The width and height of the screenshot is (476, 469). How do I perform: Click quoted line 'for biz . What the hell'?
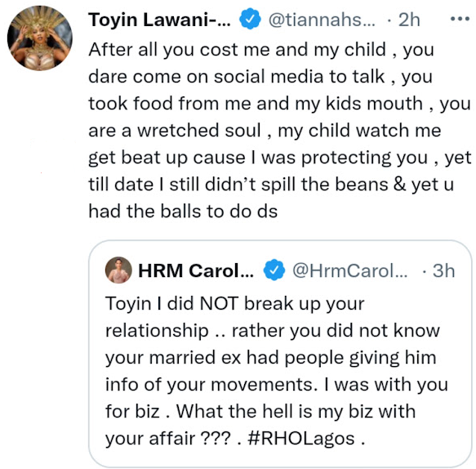pyautogui.click(x=260, y=411)
